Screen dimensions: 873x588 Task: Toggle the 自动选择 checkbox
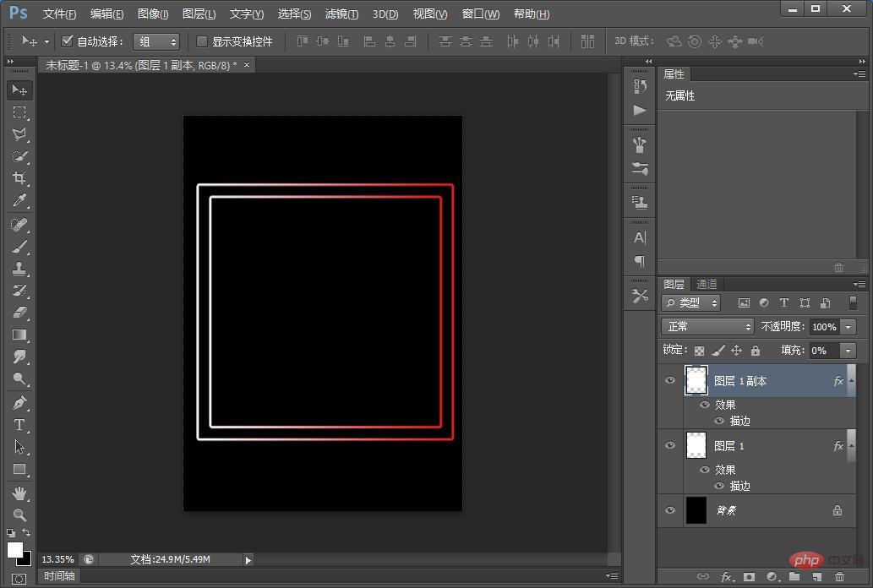(68, 41)
